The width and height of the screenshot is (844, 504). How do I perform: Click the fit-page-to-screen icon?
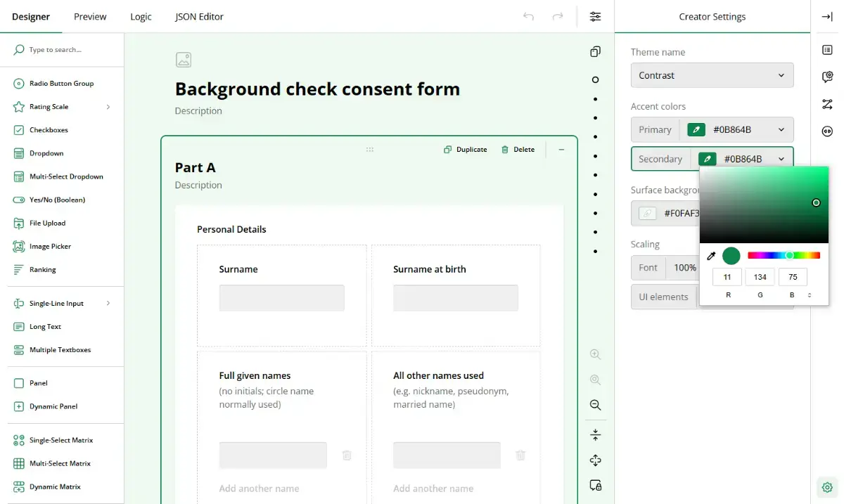click(595, 434)
